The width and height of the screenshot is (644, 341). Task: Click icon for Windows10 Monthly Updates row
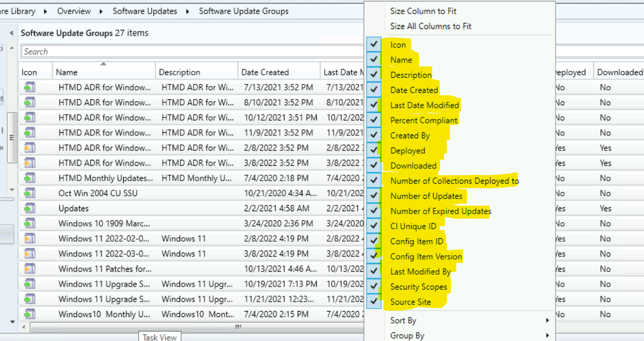[30, 314]
